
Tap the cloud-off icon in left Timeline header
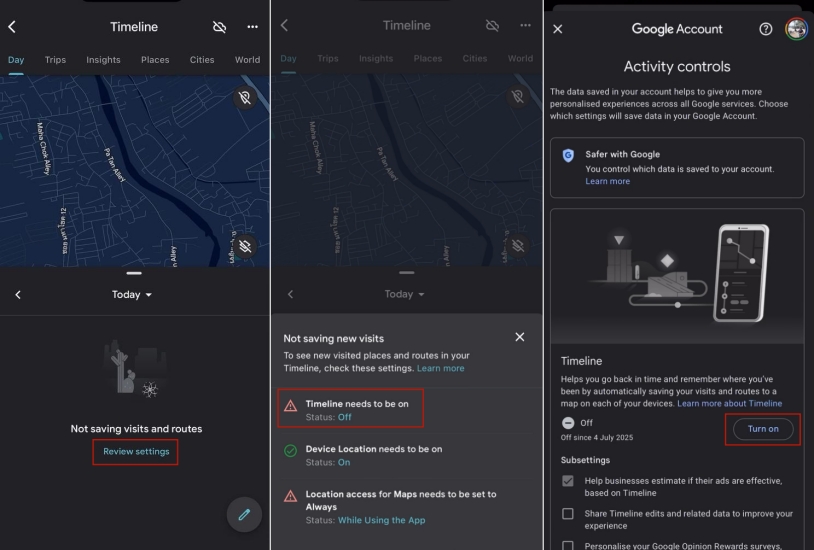[220, 27]
